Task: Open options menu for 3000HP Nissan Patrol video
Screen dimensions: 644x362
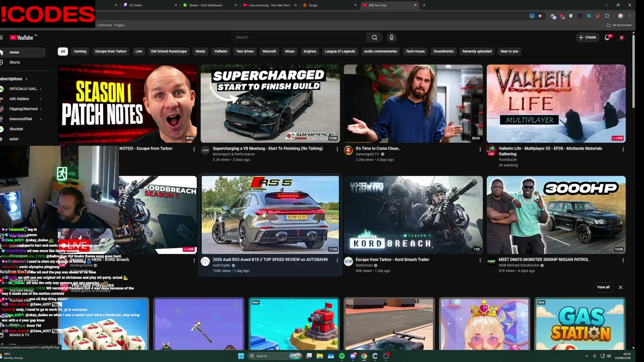Action: pos(623,260)
